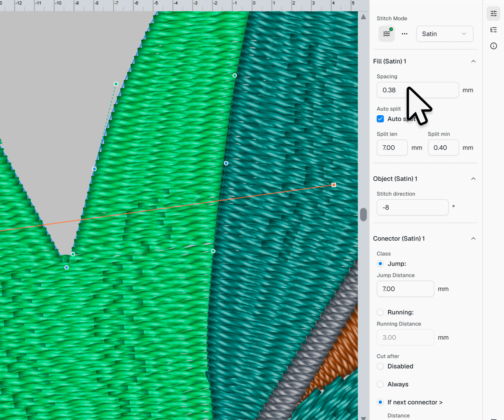The height and width of the screenshot is (420, 504).
Task: Open the Satin stitch mode dropdown
Action: tap(445, 34)
